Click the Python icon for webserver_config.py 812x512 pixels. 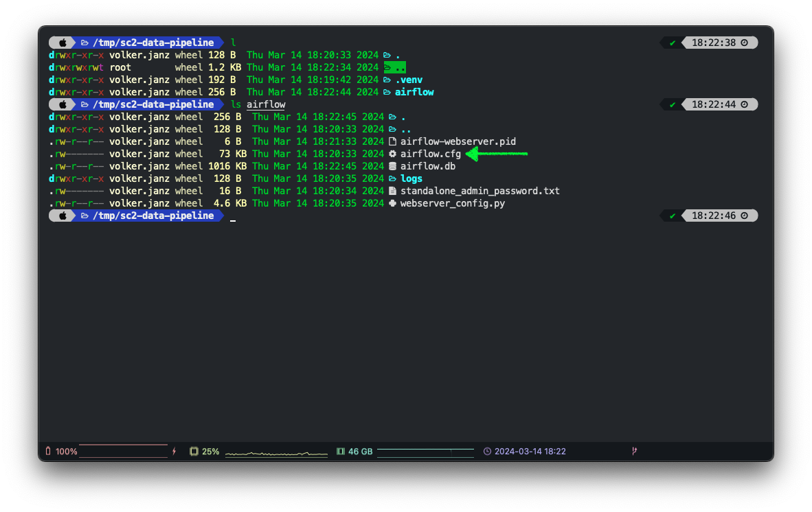coord(392,203)
